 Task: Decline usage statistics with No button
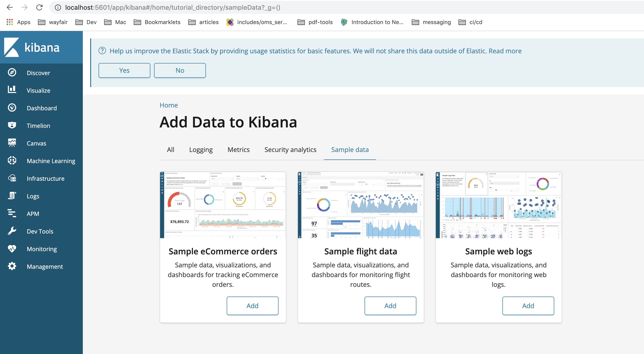point(180,70)
